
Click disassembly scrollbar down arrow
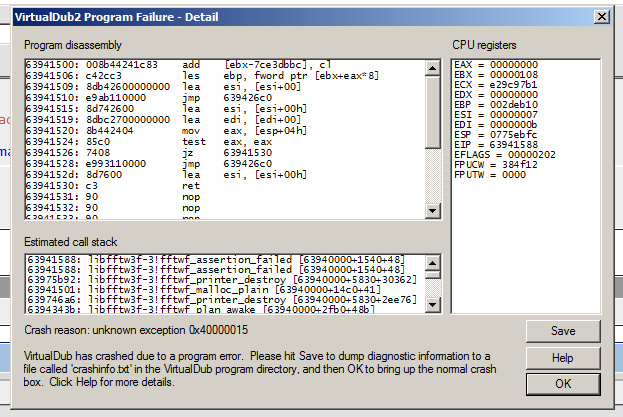click(432, 210)
